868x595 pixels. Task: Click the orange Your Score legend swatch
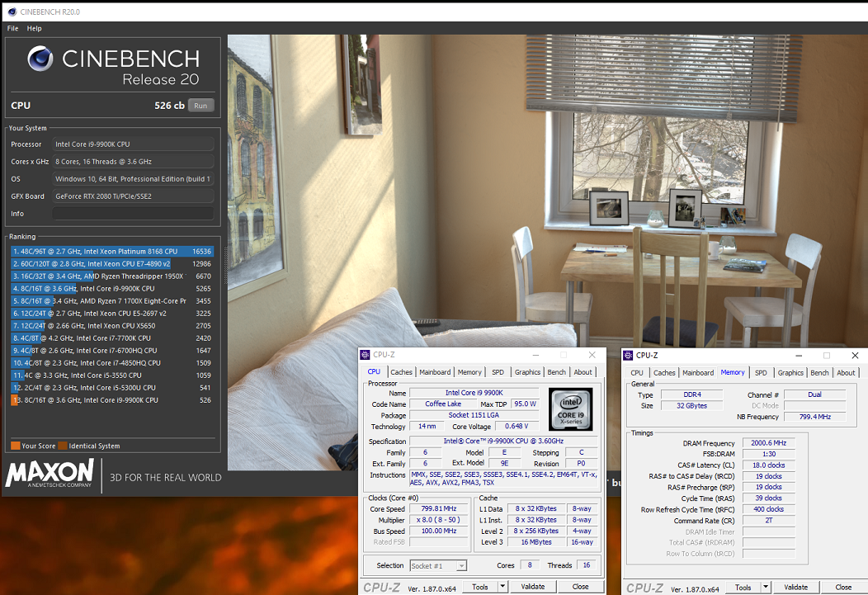pyautogui.click(x=16, y=446)
